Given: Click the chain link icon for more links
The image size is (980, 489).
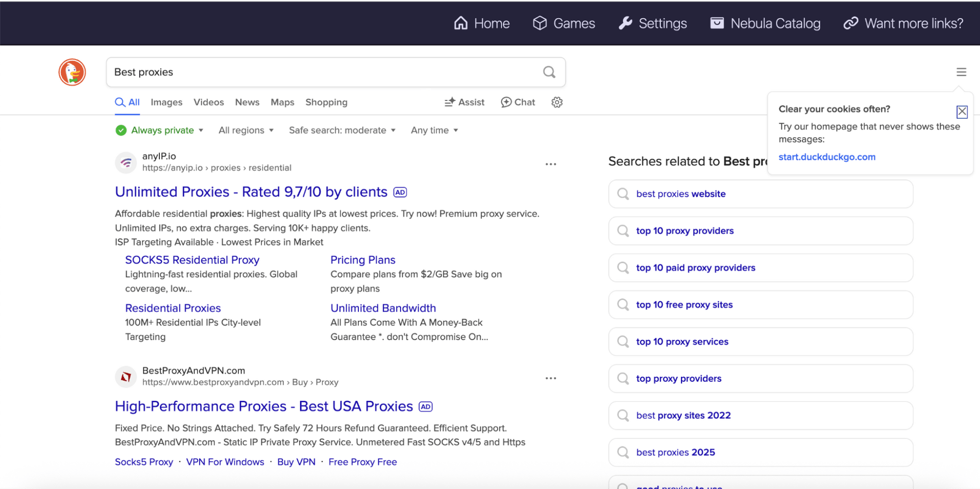Looking at the screenshot, I should point(850,23).
